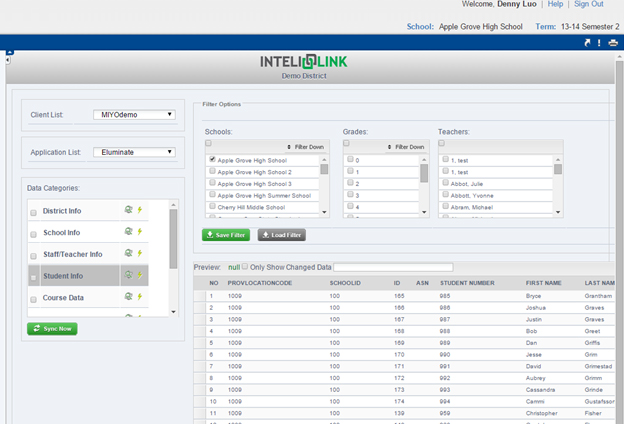
Task: Click the School Info lightning bolt icon
Action: [140, 231]
